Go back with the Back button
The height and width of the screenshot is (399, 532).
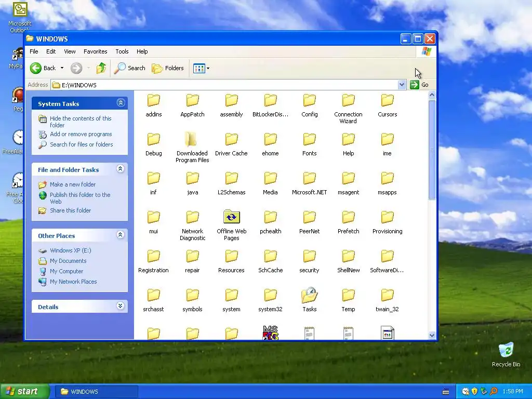(x=43, y=68)
